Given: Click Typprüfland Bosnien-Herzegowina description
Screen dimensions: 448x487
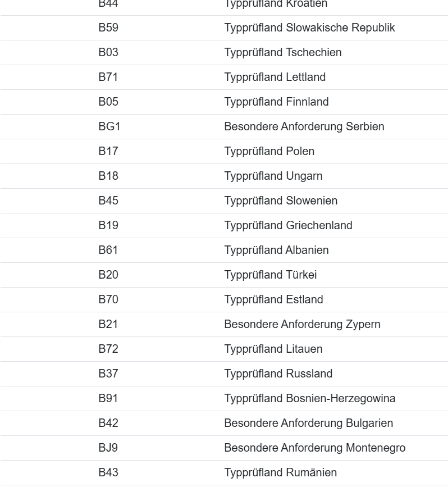Looking at the screenshot, I should 310,398.
